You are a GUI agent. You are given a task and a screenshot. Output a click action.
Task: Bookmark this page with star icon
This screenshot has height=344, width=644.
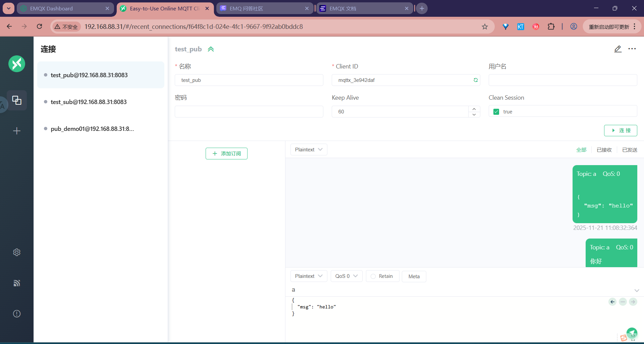tap(485, 27)
